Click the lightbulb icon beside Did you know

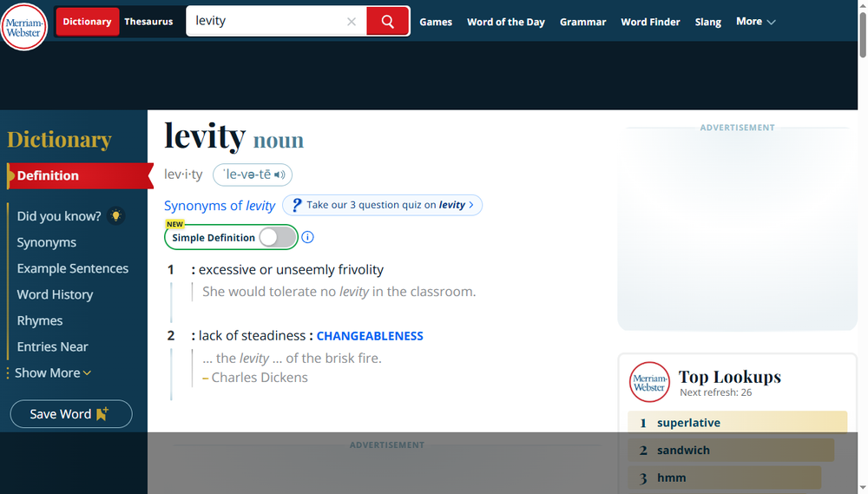tap(115, 215)
